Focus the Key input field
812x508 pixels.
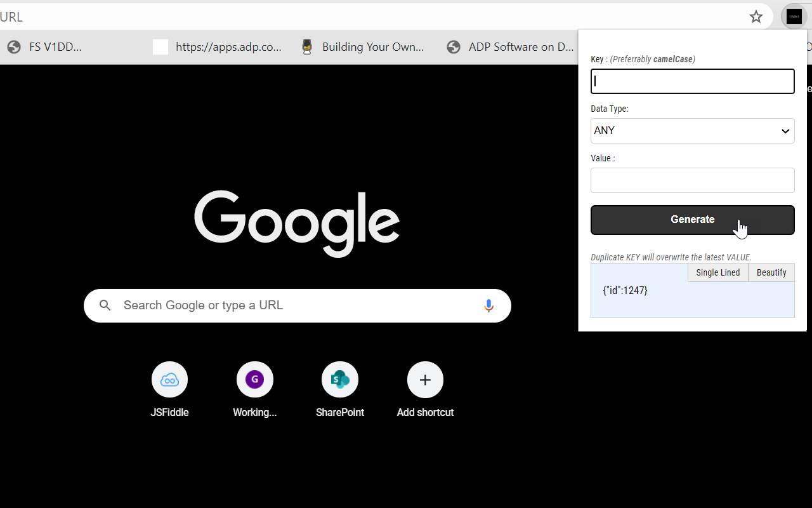click(693, 81)
